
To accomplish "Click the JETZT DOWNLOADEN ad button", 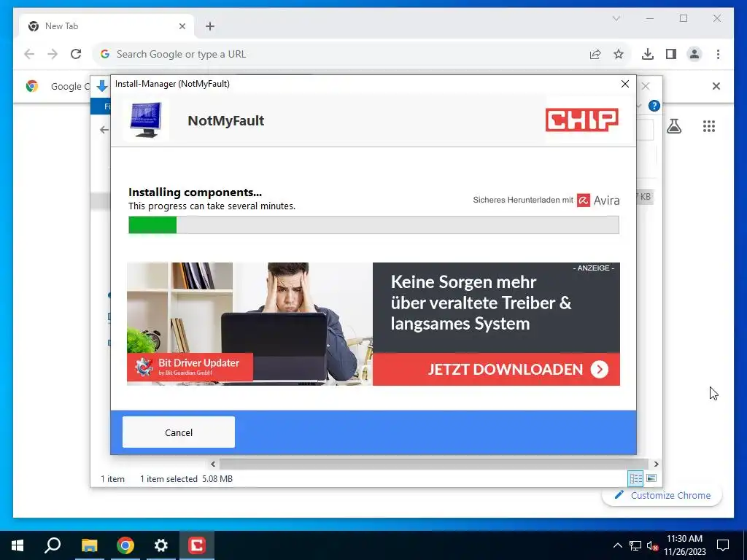I will (x=496, y=370).
